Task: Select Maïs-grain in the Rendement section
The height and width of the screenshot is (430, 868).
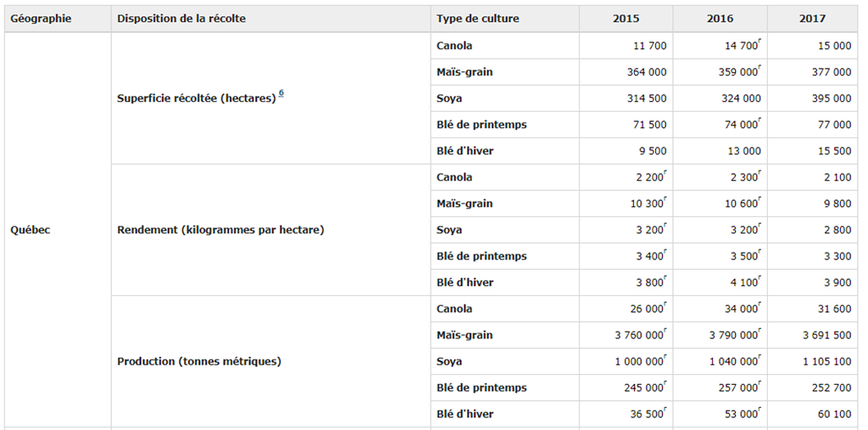Action: (x=465, y=204)
